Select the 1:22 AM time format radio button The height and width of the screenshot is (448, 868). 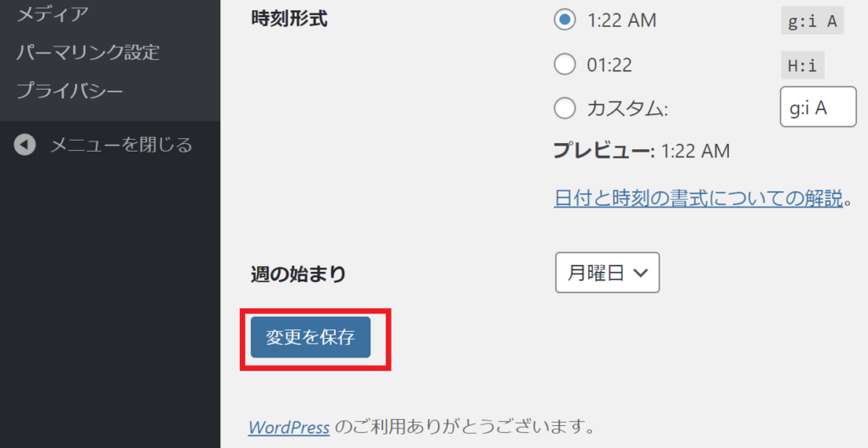tap(565, 20)
